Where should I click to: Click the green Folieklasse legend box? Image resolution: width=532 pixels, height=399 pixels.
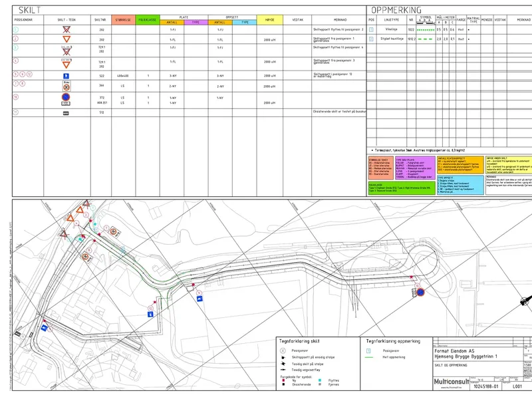click(402, 188)
